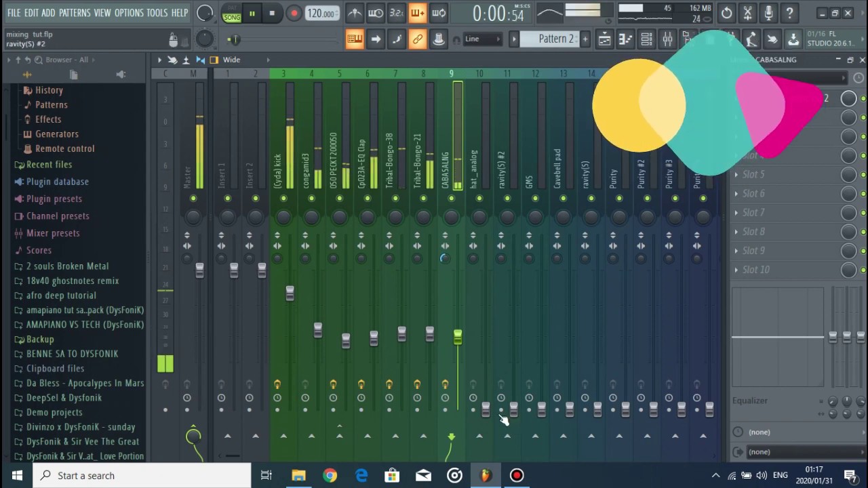Click the scissors one-click audio icon
The width and height of the screenshot is (868, 488).
(747, 13)
